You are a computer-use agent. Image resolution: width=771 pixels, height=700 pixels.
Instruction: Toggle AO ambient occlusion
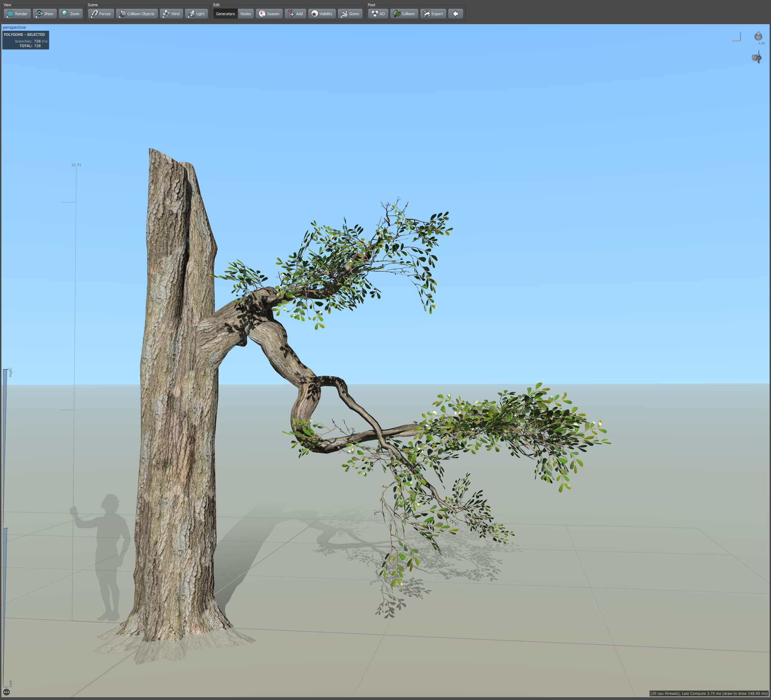coord(378,14)
